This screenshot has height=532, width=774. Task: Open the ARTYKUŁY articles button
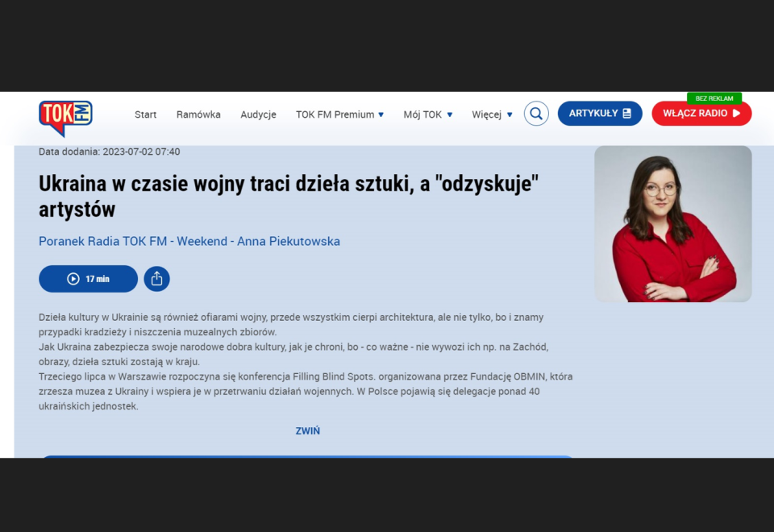600,114
